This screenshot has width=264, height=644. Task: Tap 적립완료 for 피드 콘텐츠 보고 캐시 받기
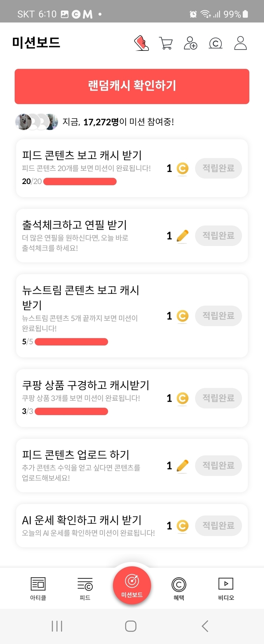pos(219,168)
